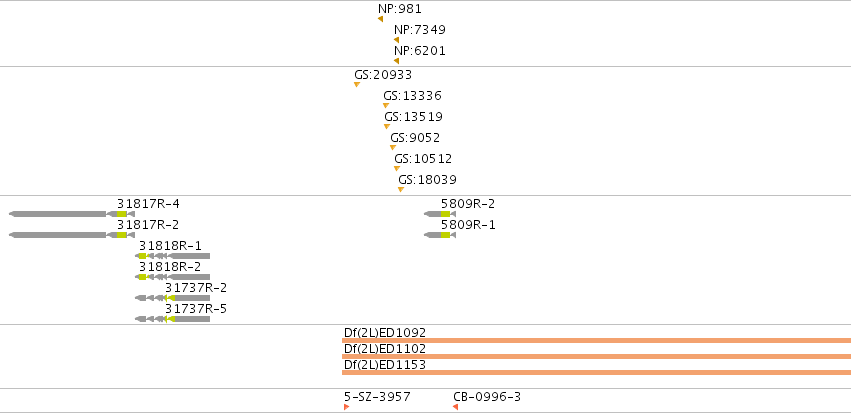The width and height of the screenshot is (851, 413).
Task: Click the GS:18039 insertion triangle
Action: (x=401, y=189)
